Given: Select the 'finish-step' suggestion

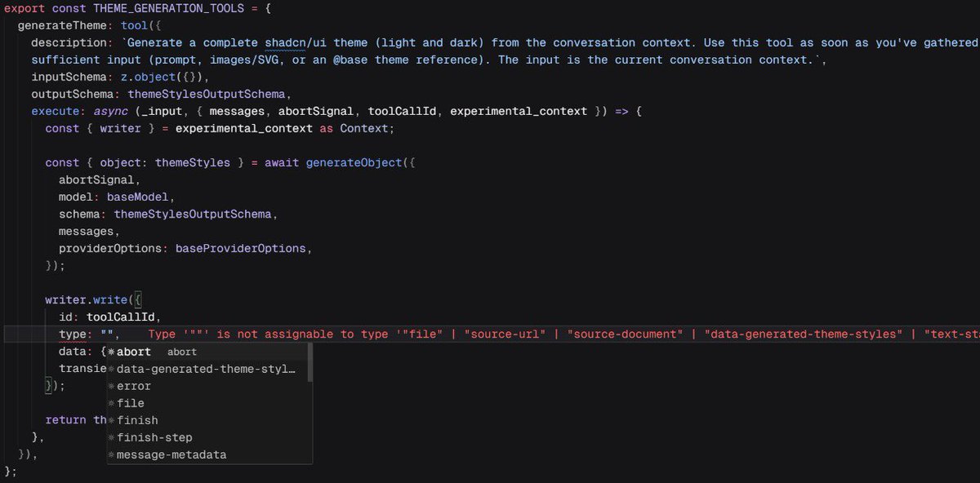Looking at the screenshot, I should [208, 437].
